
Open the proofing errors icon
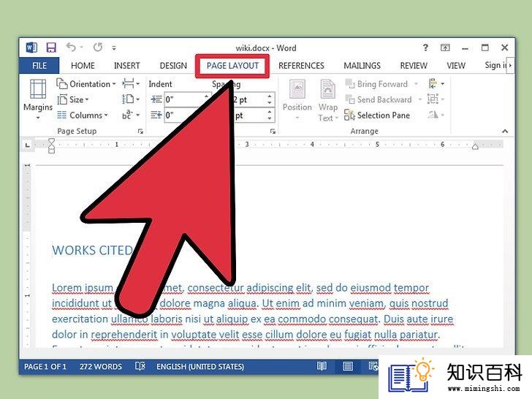(x=140, y=366)
